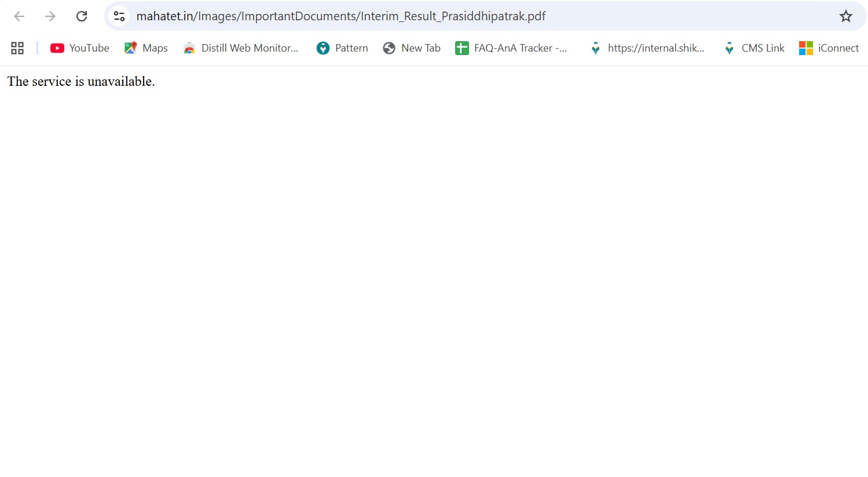Open the https://internal.shik... bookmark
Viewport: 868px width, 477px height.
655,48
